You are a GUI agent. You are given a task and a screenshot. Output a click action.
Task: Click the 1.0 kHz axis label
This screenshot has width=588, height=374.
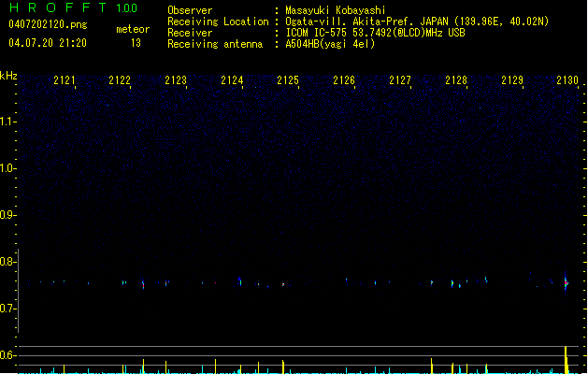click(7, 168)
